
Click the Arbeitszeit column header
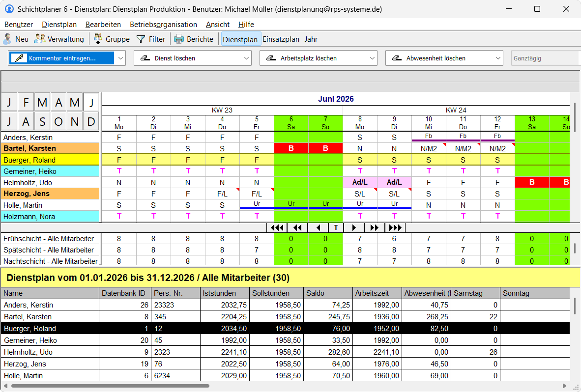pyautogui.click(x=377, y=293)
